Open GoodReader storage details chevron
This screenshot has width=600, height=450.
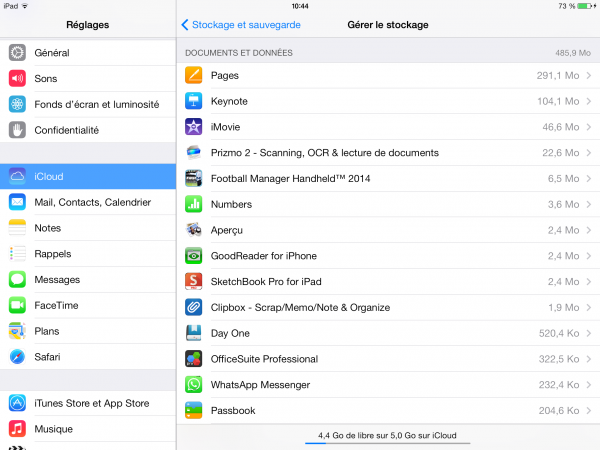(x=589, y=256)
